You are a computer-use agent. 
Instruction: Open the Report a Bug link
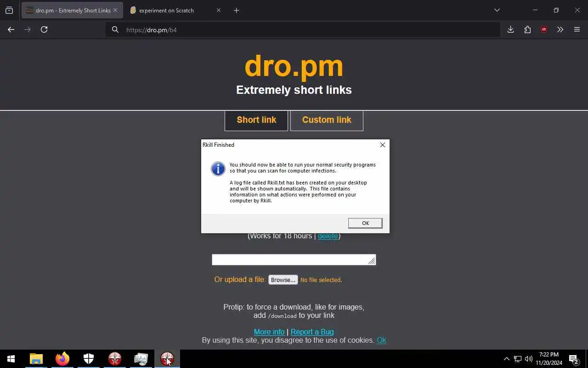coord(312,332)
